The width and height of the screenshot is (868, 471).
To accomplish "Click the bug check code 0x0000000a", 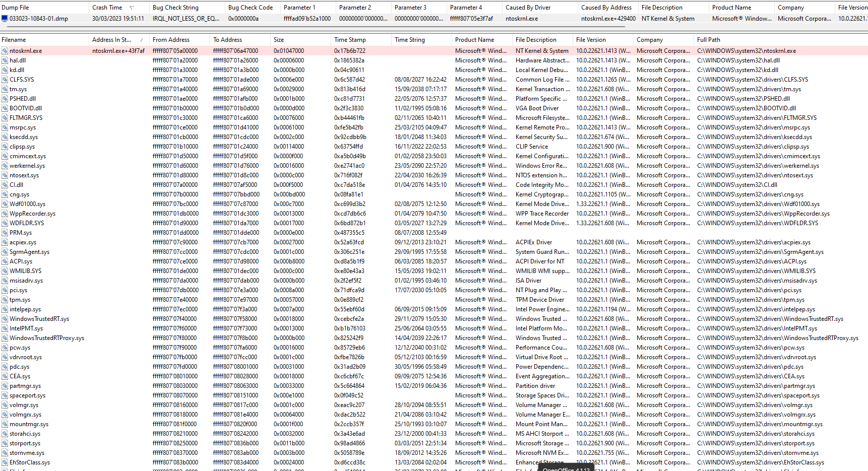I will (x=243, y=19).
